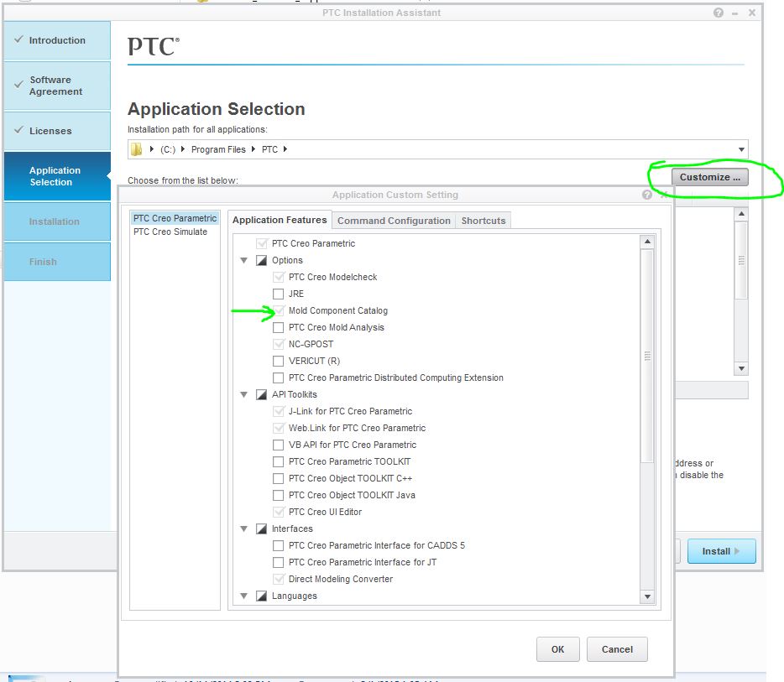Open help icon in Application Custom Setting dialog
Screen dimensions: 784x682
point(647,195)
